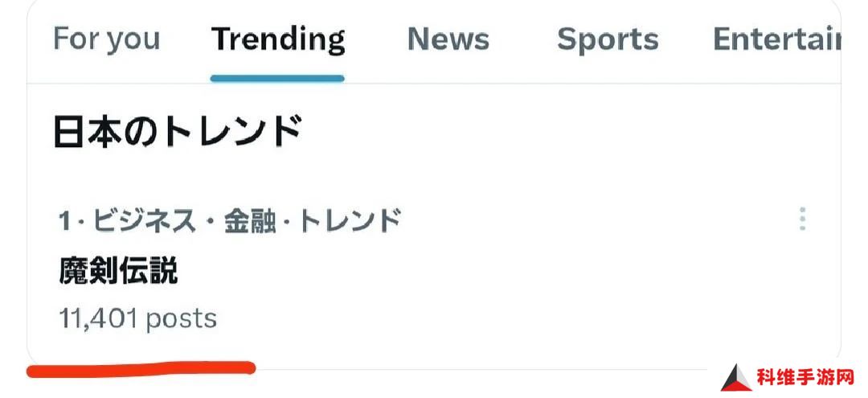Open the 魔剣伝説 trending topic

coord(118,272)
